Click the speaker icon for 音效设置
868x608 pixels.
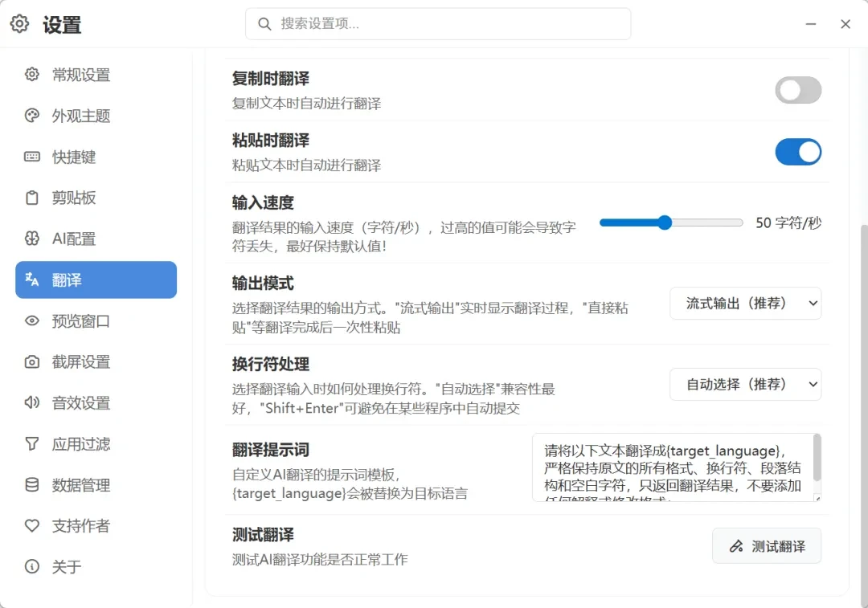click(32, 402)
